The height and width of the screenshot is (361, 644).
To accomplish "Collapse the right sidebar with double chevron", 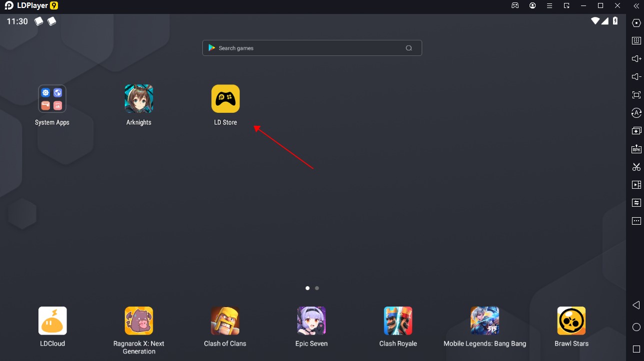I will 636,5.
